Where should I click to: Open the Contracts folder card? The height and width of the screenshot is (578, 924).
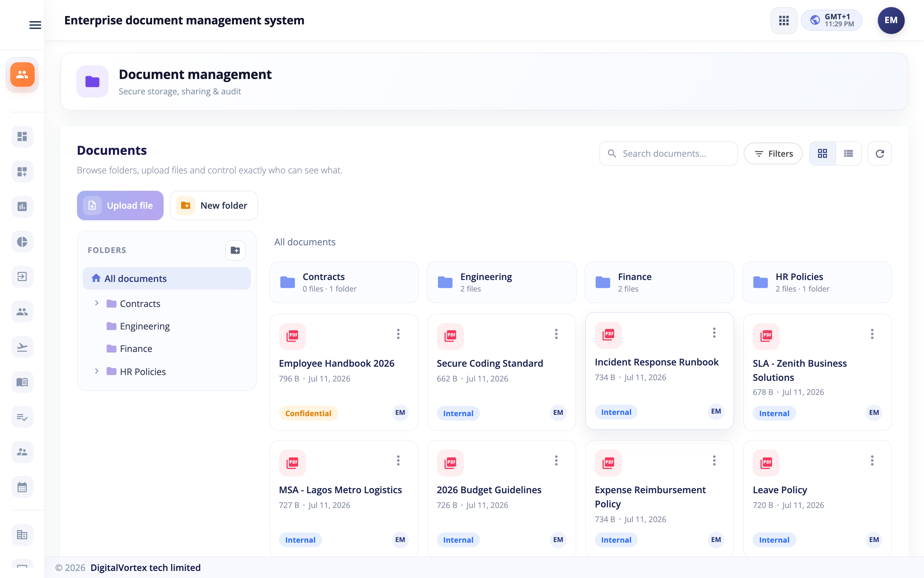pyautogui.click(x=344, y=282)
